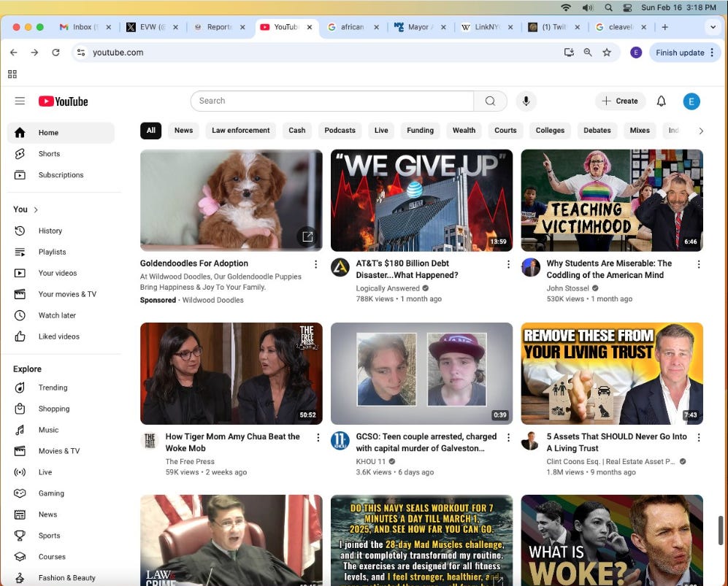Open Movies & TV in Explore
Viewport: 728px width, 586px height.
pyautogui.click(x=61, y=451)
